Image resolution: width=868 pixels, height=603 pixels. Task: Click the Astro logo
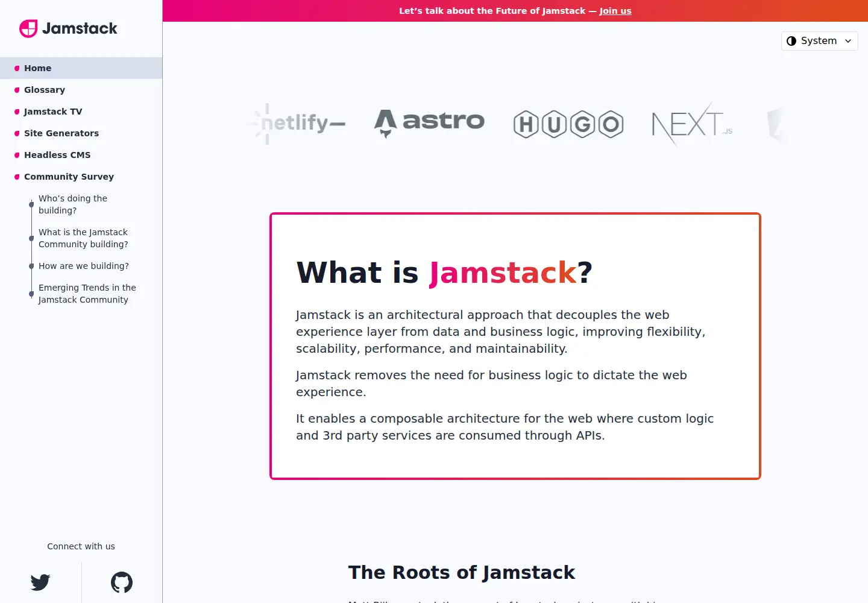coord(429,123)
